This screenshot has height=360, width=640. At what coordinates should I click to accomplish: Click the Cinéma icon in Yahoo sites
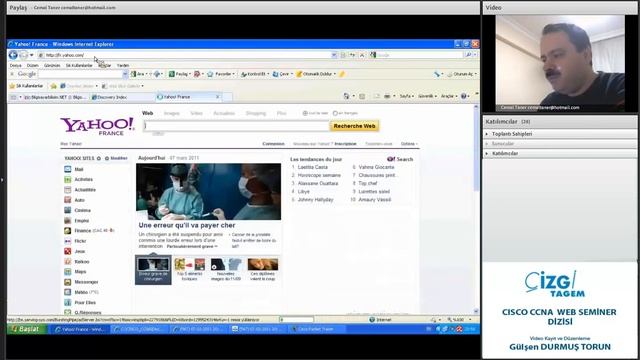[68, 210]
